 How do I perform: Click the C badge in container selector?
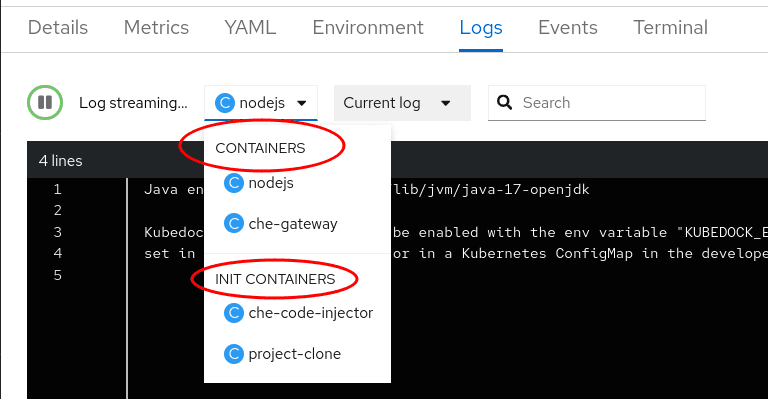tap(225, 103)
